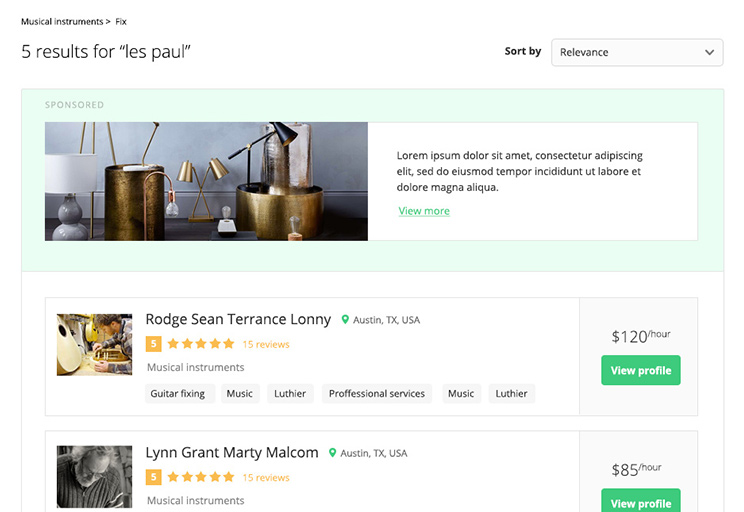The width and height of the screenshot is (744, 512).
Task: Click Lynn's orange rating badge 5
Action: pyautogui.click(x=153, y=477)
